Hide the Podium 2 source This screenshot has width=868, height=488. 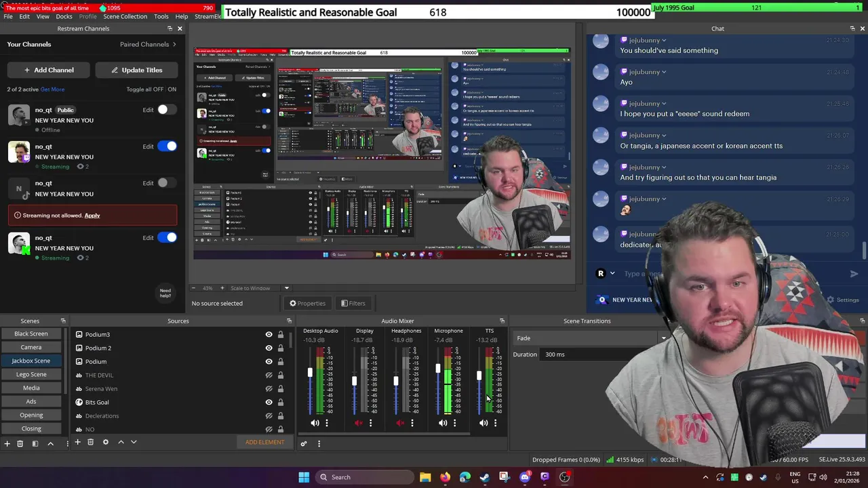(x=269, y=348)
